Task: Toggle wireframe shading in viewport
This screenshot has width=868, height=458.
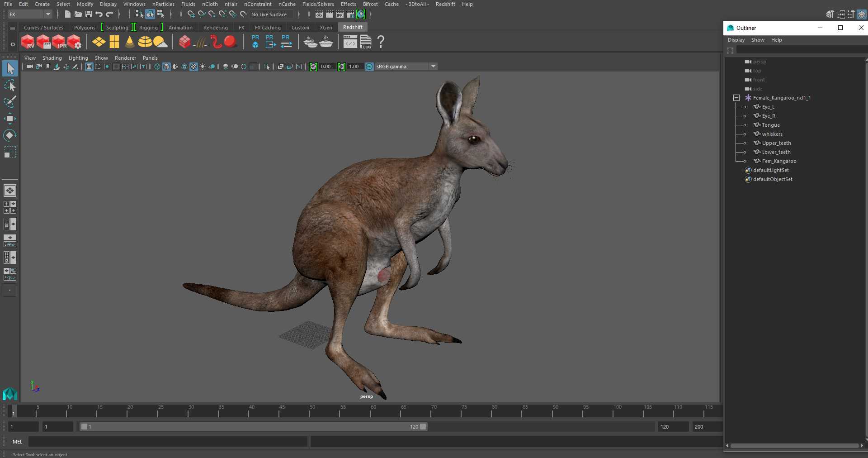Action: point(157,67)
